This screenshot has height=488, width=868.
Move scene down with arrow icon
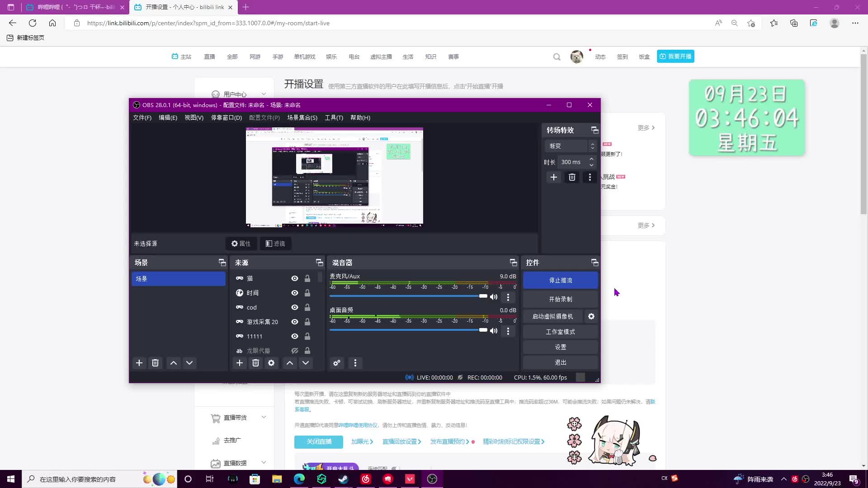(189, 363)
